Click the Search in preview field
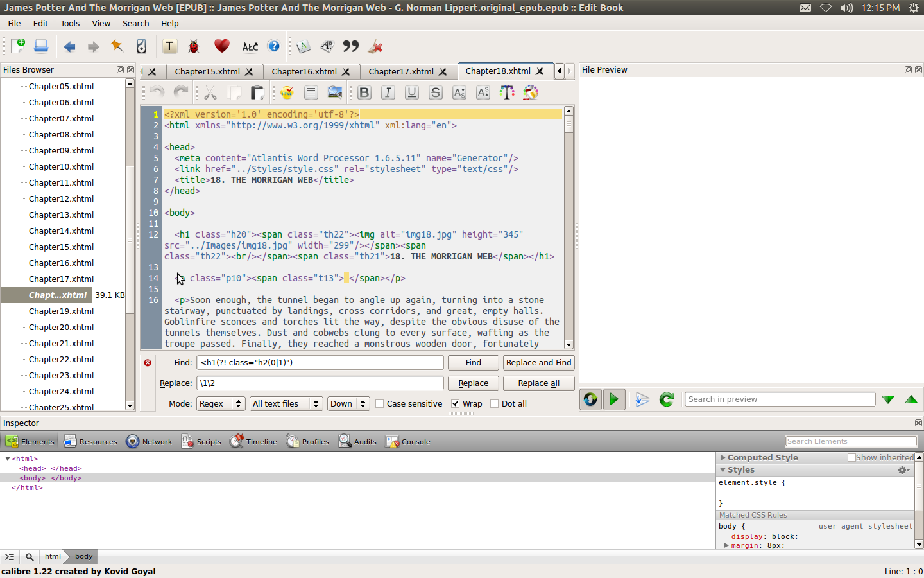This screenshot has height=578, width=924. click(x=780, y=399)
